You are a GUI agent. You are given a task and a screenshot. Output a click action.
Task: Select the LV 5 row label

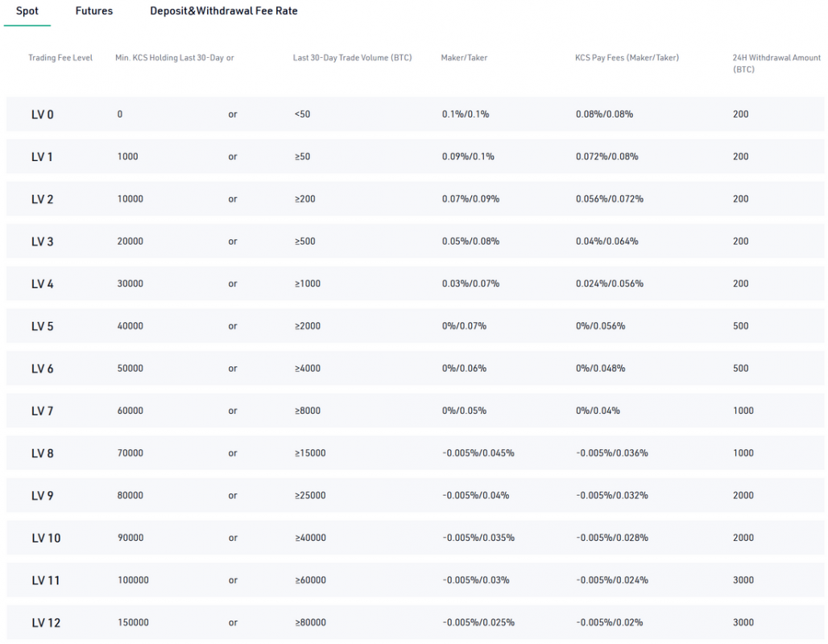tap(43, 326)
